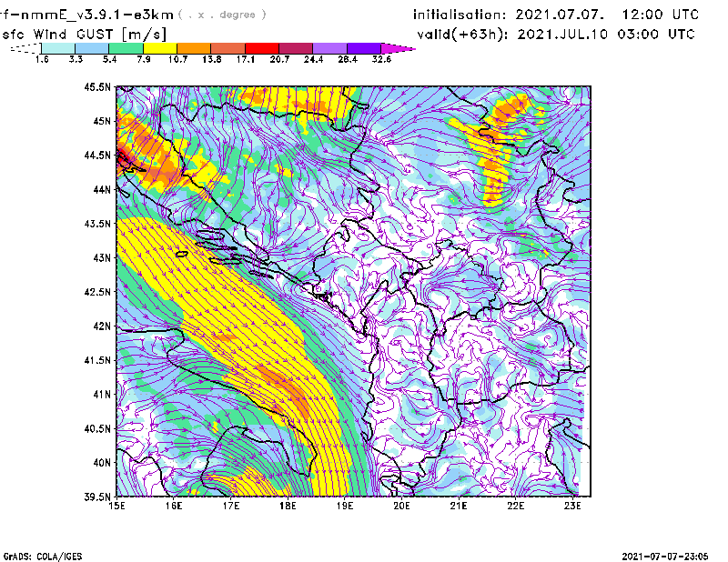Click the legend value 17.1
This screenshot has width=728, height=562.
pyautogui.click(x=245, y=59)
